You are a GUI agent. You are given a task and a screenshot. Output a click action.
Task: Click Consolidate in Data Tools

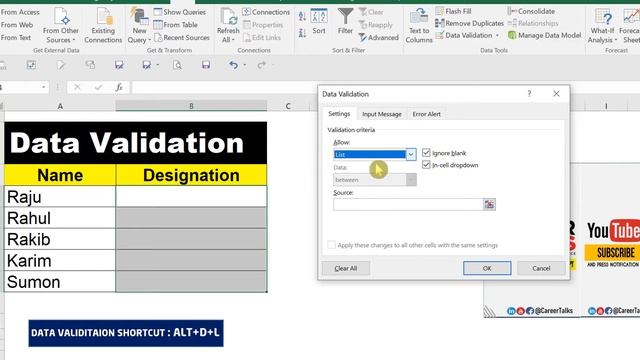click(x=531, y=11)
